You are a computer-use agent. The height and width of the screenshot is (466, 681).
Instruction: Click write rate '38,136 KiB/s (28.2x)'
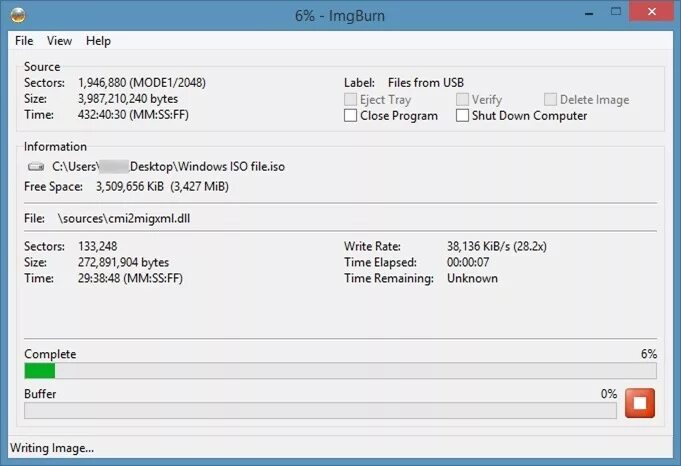coord(497,246)
